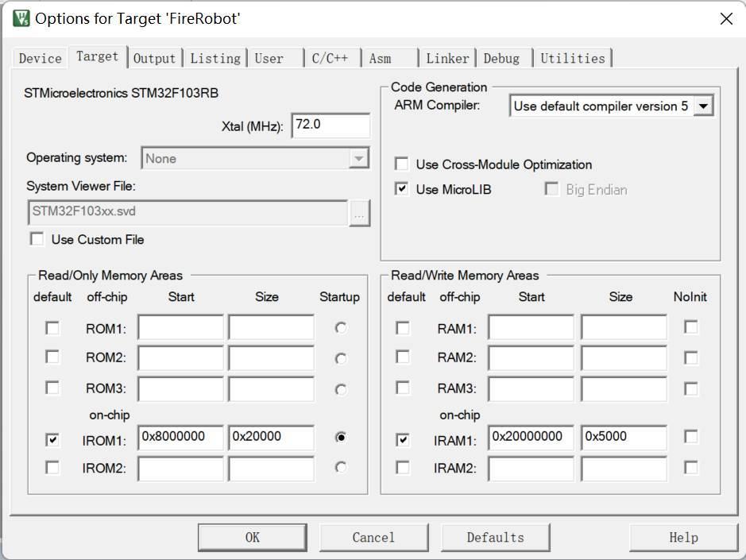Viewport: 746px width, 560px height.
Task: Toggle the Use MicroLIB checkbox
Action: [401, 189]
